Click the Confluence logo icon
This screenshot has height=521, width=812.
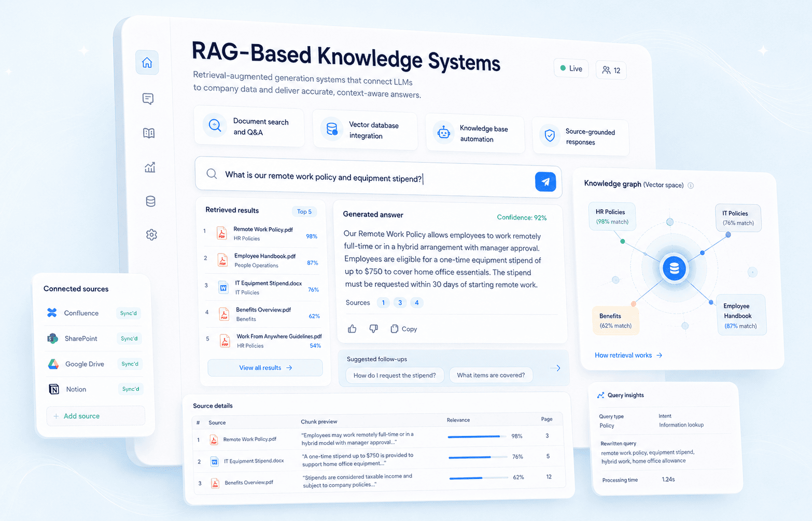pos(52,313)
